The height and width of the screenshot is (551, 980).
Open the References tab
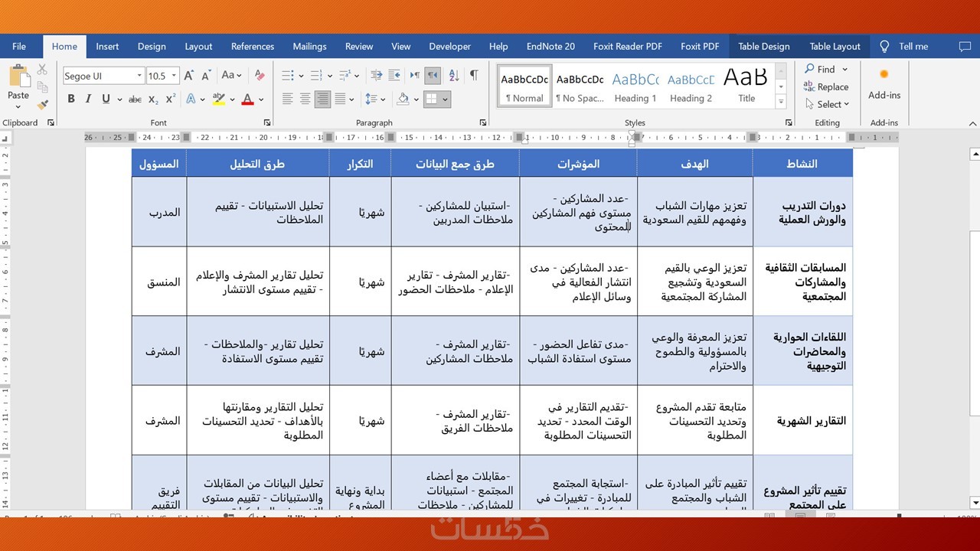point(253,47)
